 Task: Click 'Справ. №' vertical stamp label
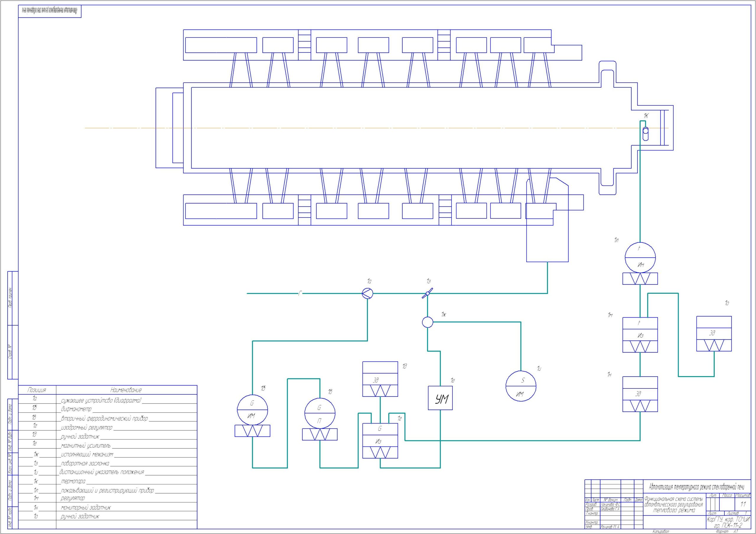click(10, 352)
